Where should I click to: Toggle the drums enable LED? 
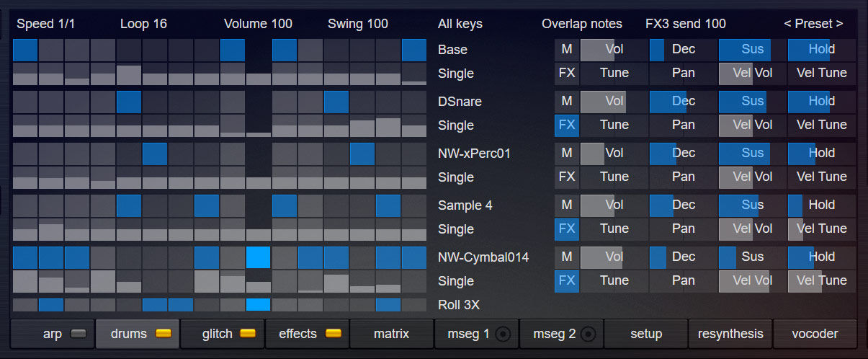(163, 334)
